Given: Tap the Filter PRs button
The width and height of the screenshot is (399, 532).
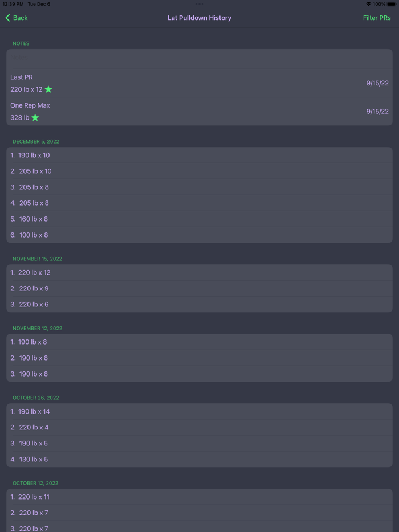Looking at the screenshot, I should [377, 18].
